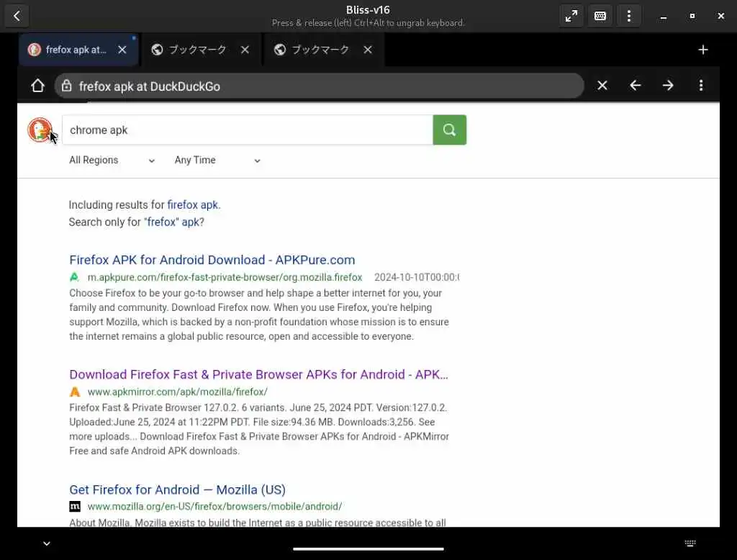Focus the search box containing 'chrome apk'
This screenshot has width=737, height=560.
pos(248,130)
